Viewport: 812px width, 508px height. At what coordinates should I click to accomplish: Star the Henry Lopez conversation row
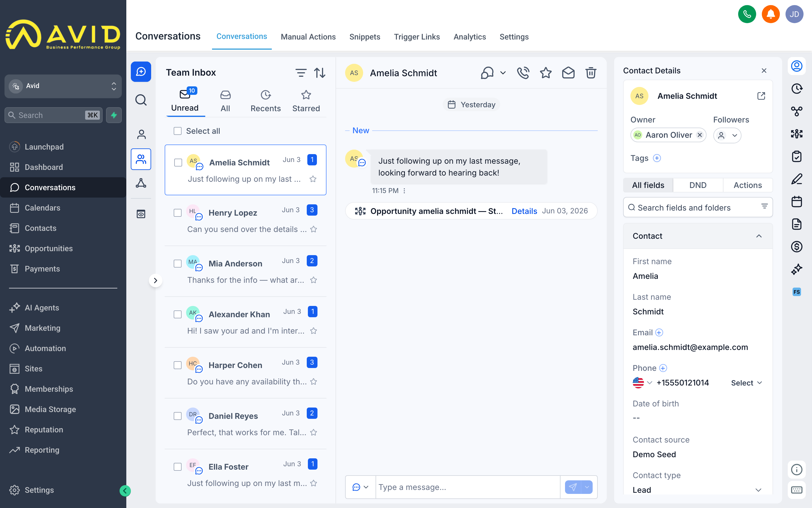click(314, 229)
